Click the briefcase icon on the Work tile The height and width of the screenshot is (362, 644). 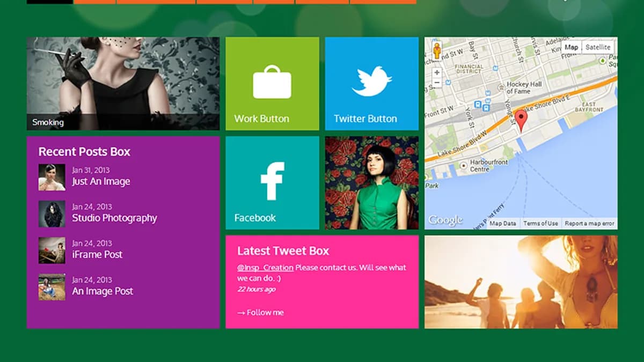tap(272, 82)
